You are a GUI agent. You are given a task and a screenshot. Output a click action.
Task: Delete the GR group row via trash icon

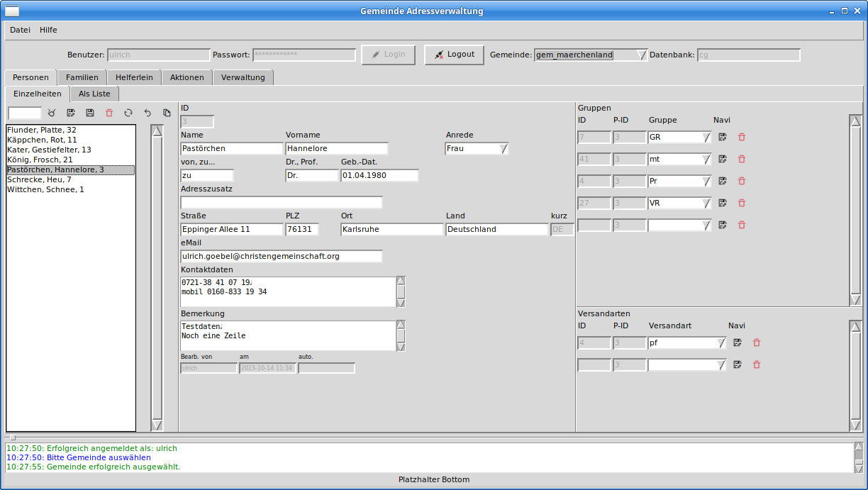(x=742, y=137)
